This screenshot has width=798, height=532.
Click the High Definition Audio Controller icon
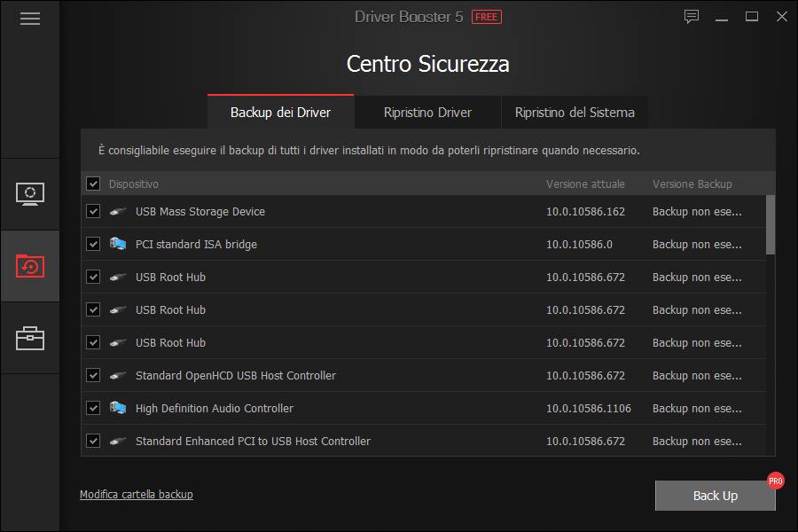[118, 408]
